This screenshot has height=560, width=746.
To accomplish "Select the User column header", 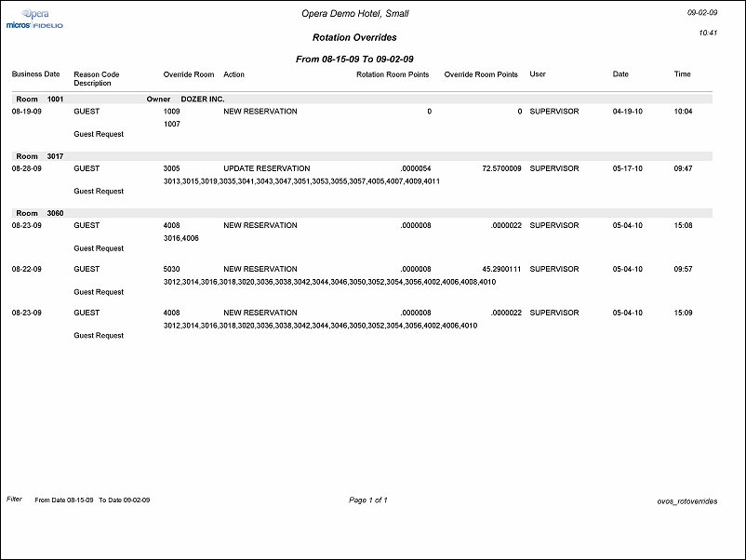I will [x=538, y=74].
